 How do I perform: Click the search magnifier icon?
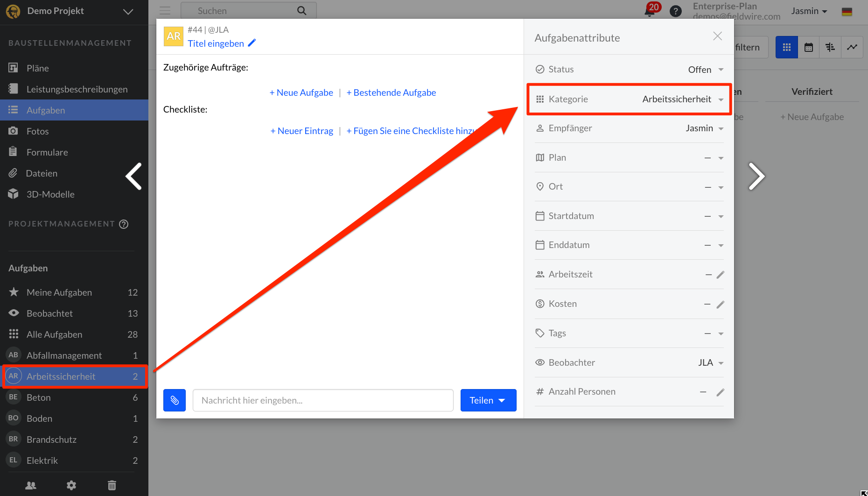click(x=302, y=10)
